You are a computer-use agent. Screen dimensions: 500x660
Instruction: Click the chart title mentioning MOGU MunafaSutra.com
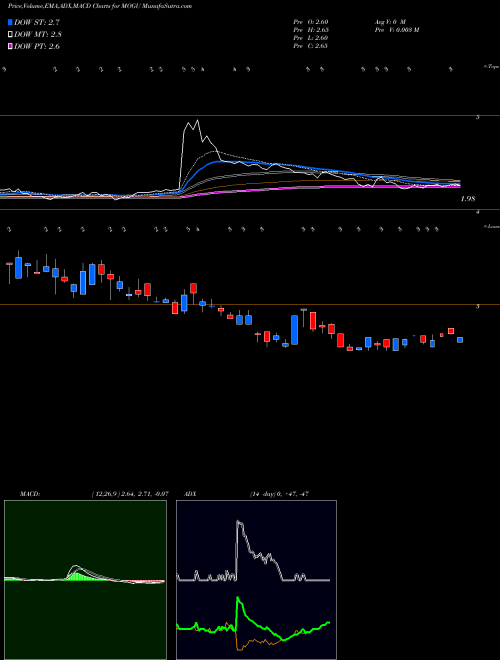click(x=100, y=6)
